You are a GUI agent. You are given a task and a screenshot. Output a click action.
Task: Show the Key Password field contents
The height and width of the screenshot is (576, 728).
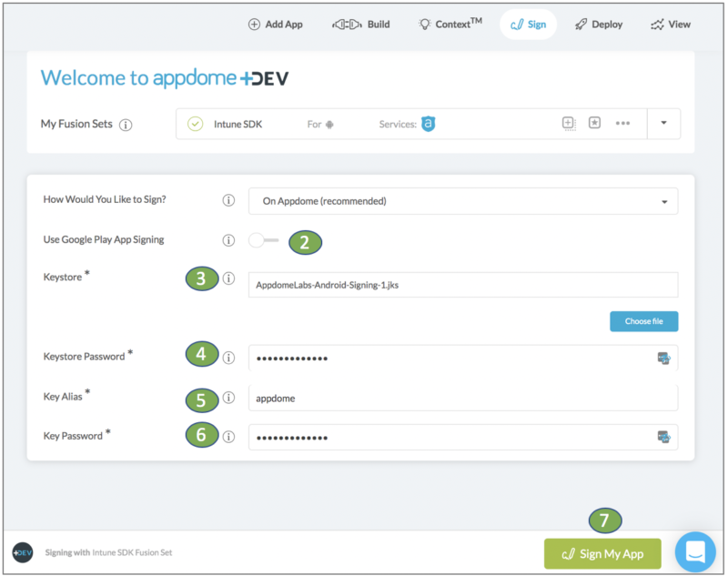tap(665, 436)
